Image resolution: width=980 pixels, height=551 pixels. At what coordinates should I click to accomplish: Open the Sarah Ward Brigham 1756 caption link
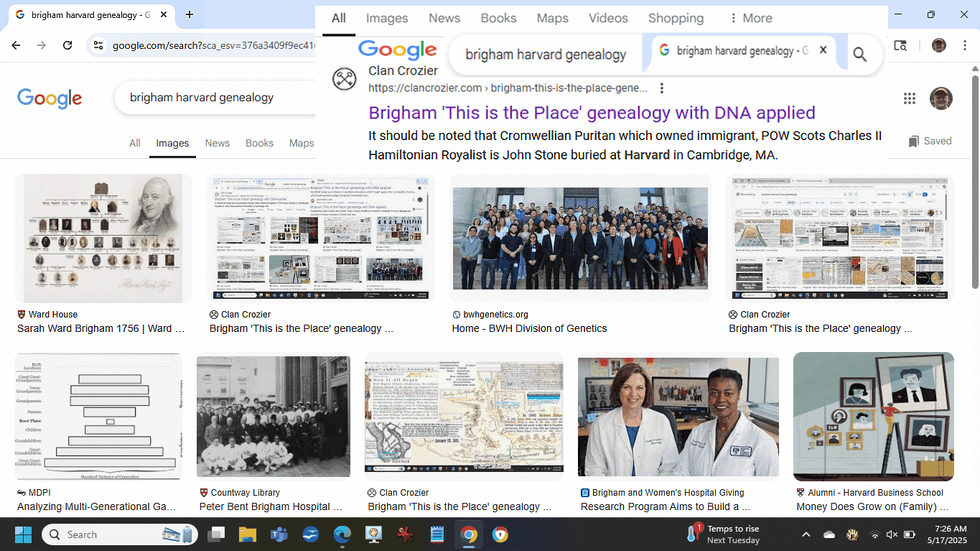click(x=101, y=328)
